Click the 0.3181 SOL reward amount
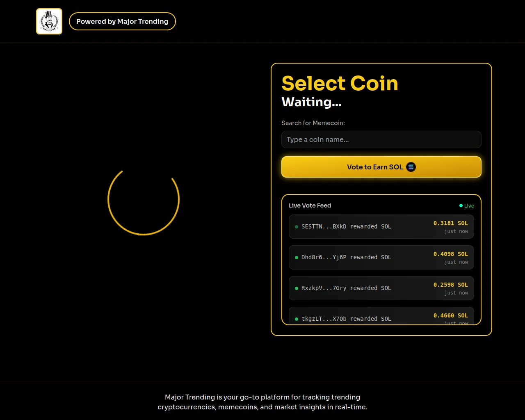 pos(451,223)
